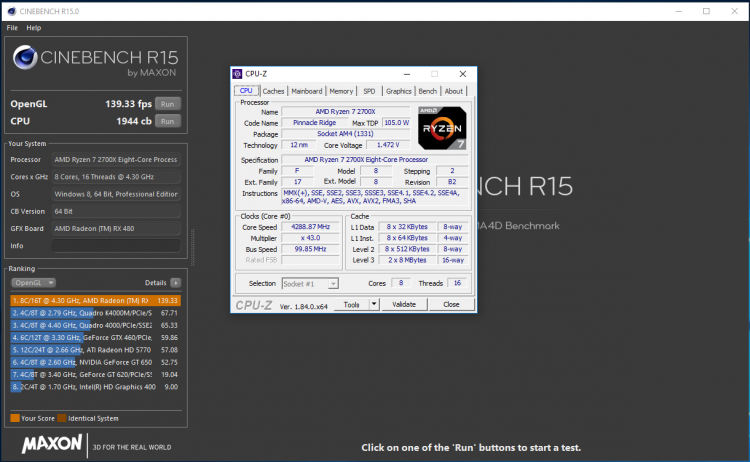
Task: Click the Identical System legend swatch
Action: coord(62,418)
